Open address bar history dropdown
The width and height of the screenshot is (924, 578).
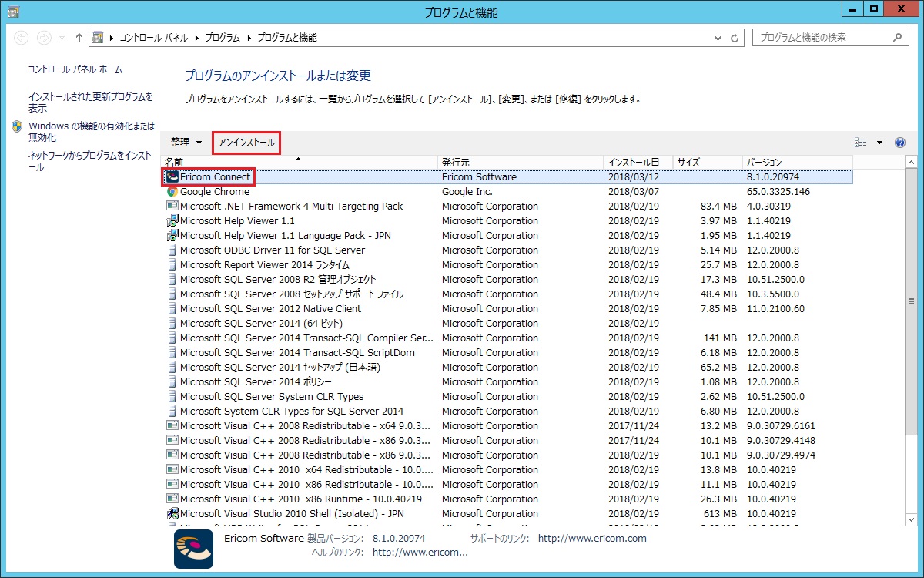(x=719, y=38)
